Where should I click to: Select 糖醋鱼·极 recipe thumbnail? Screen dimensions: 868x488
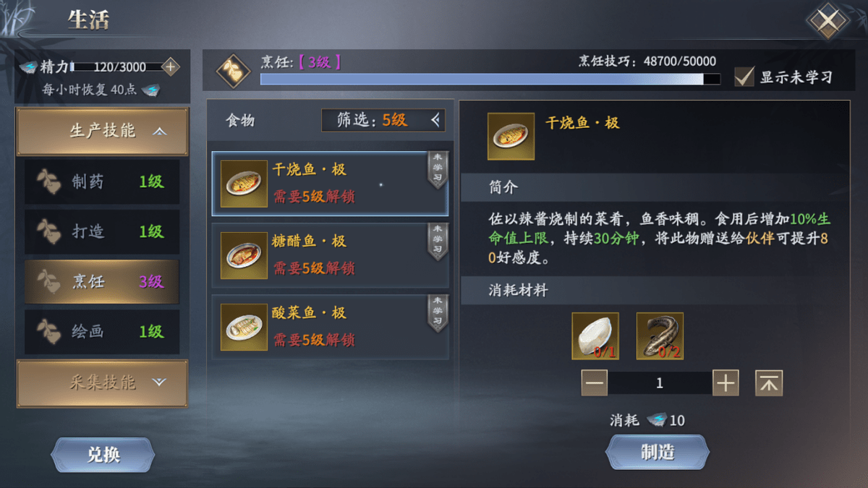point(244,256)
